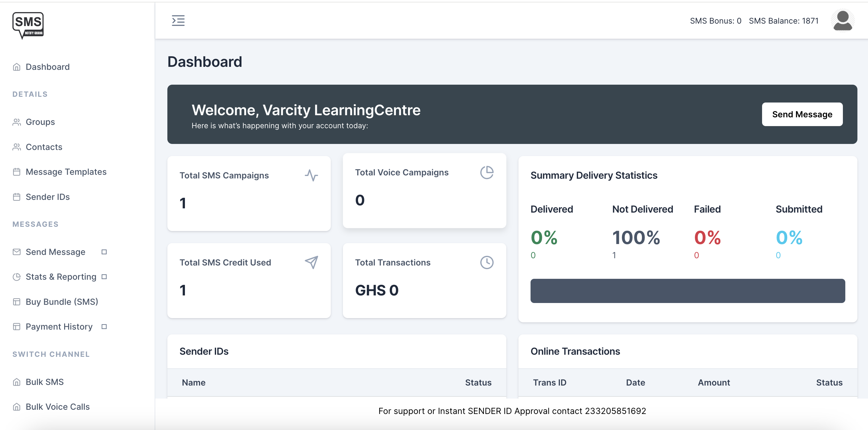Toggle the sidebar collapse hamburger icon
Viewport: 868px width, 430px height.
(x=178, y=21)
